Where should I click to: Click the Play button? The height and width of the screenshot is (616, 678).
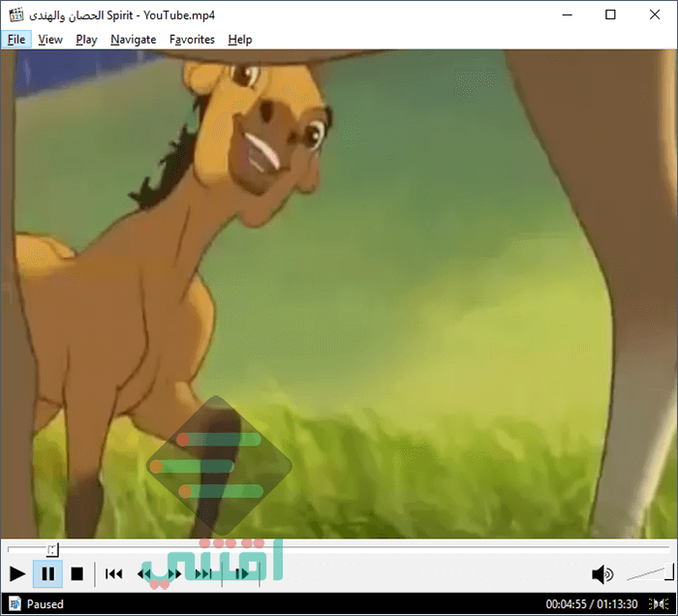click(17, 574)
